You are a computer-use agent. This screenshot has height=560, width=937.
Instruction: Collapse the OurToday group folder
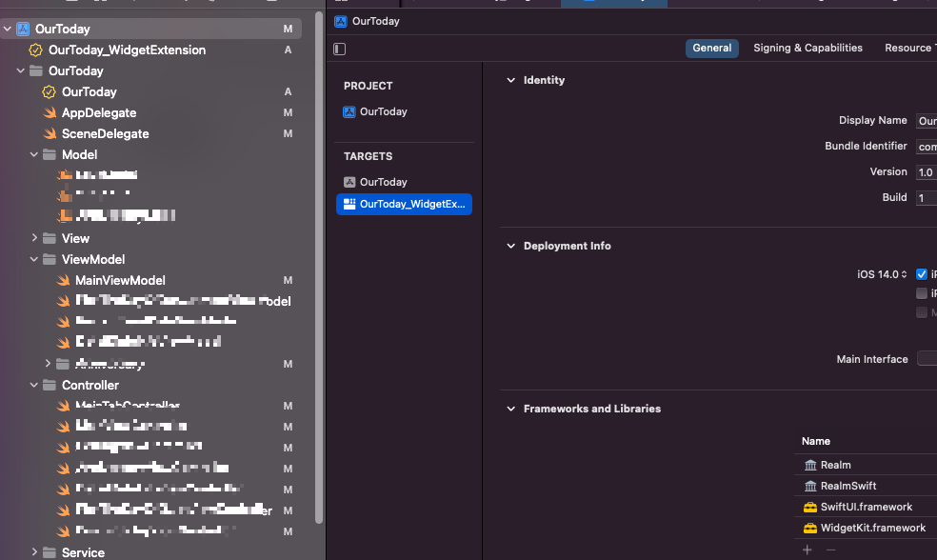[21, 71]
